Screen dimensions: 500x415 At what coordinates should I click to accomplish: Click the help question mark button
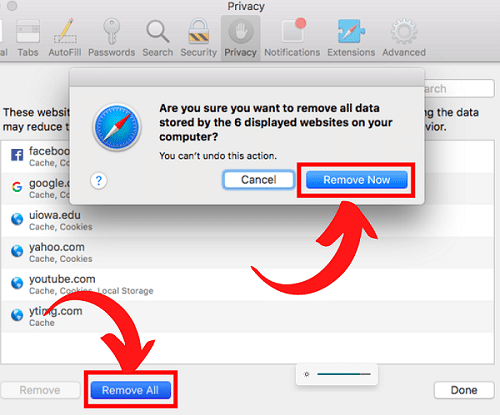click(99, 181)
